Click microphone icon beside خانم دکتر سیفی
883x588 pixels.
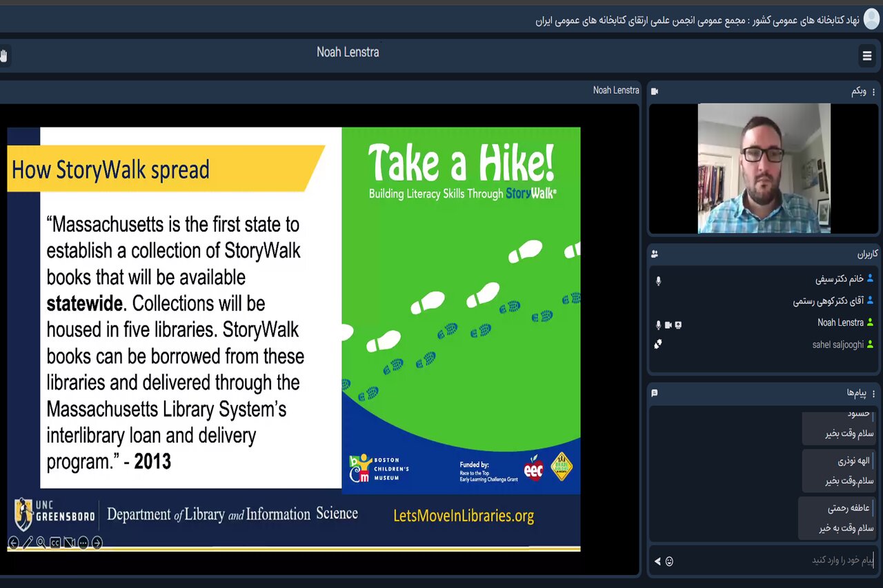(x=658, y=281)
